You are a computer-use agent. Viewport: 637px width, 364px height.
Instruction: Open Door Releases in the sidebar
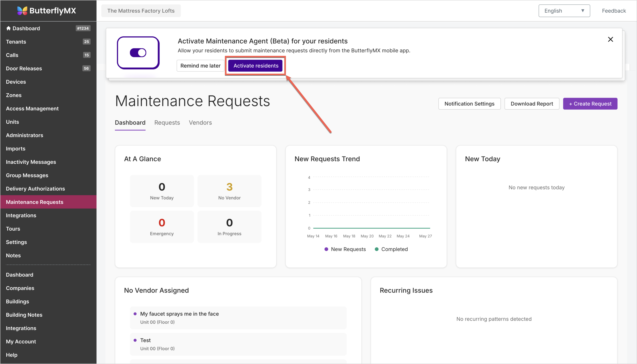(48, 68)
